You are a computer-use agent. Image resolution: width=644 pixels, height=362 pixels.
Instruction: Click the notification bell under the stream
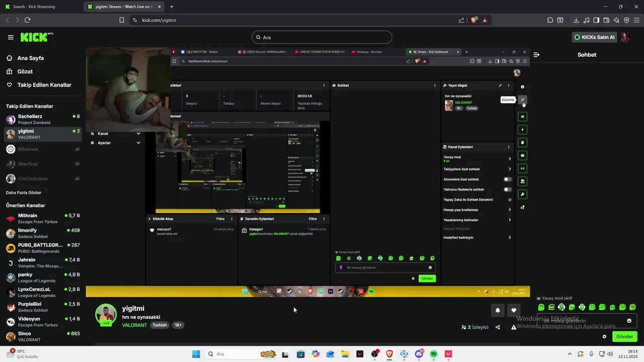(x=498, y=310)
